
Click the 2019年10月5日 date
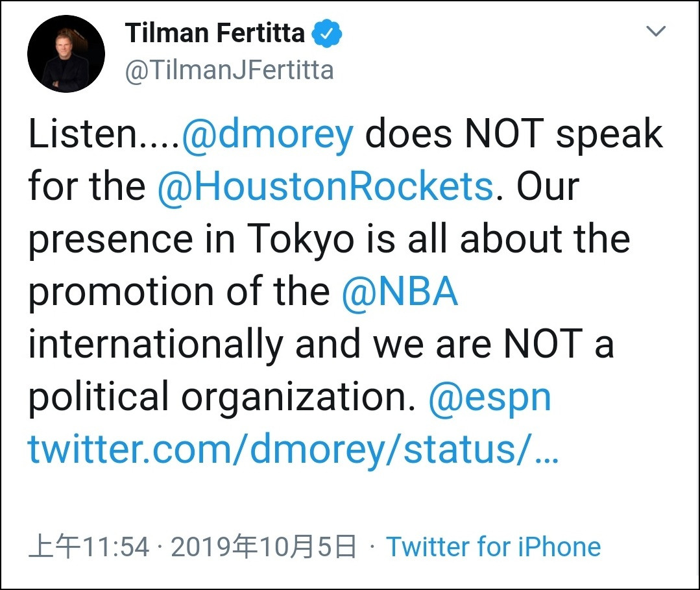tap(263, 547)
